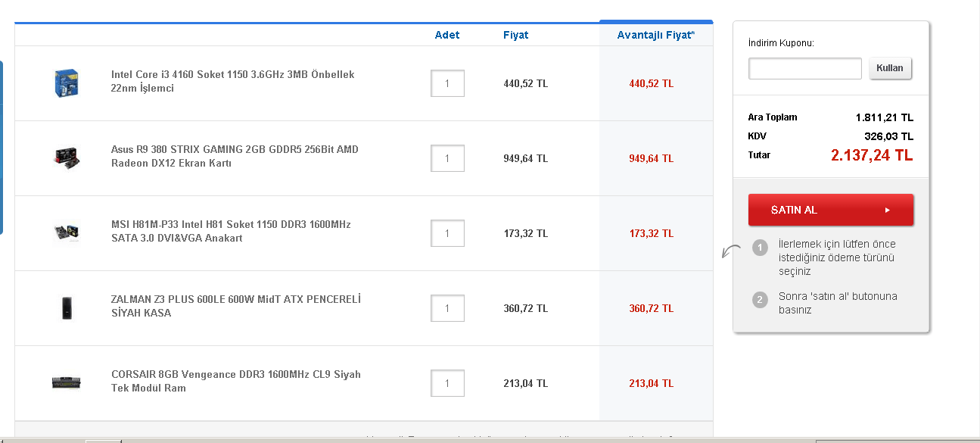This screenshot has height=443, width=980.
Task: Click the MSI H81M-P33 motherboard thumbnail
Action: (x=67, y=232)
